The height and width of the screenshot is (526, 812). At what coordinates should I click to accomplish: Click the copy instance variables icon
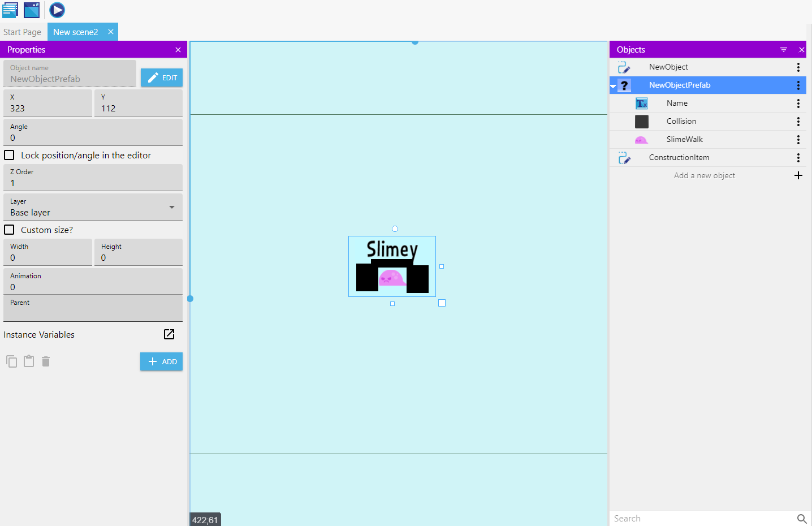point(11,361)
